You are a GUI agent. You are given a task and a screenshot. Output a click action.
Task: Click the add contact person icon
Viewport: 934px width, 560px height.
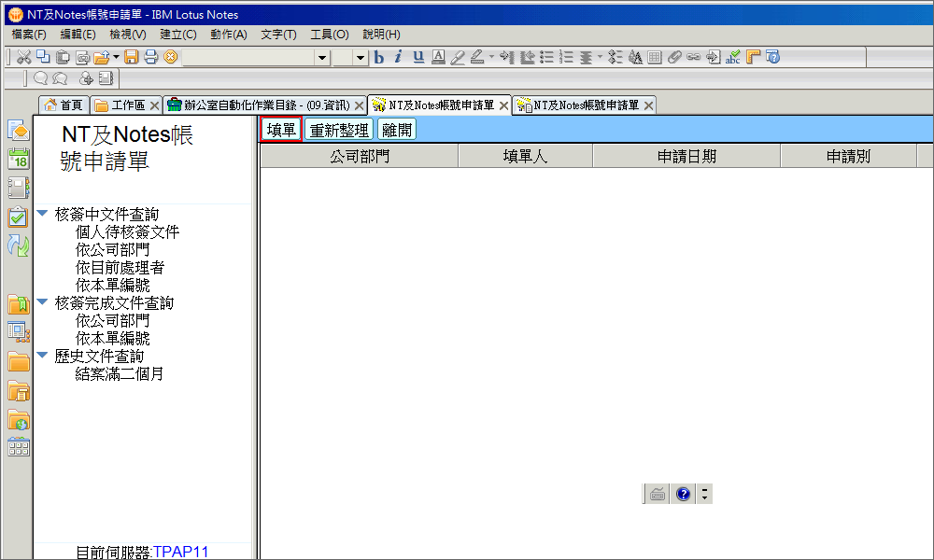(x=86, y=78)
